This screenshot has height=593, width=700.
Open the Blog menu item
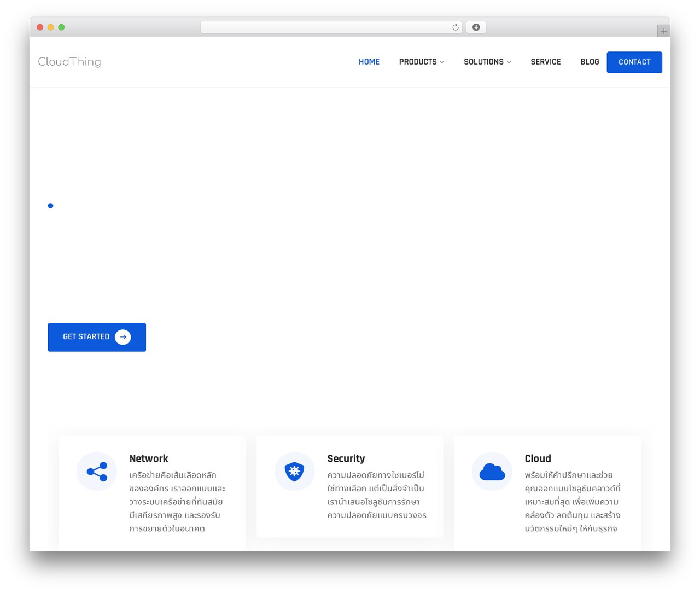click(x=590, y=62)
